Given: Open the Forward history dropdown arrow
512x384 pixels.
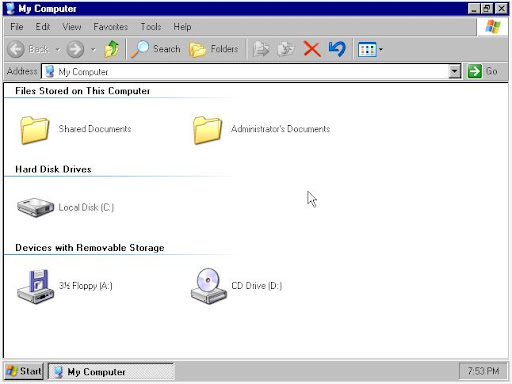Looking at the screenshot, I should (93, 50).
